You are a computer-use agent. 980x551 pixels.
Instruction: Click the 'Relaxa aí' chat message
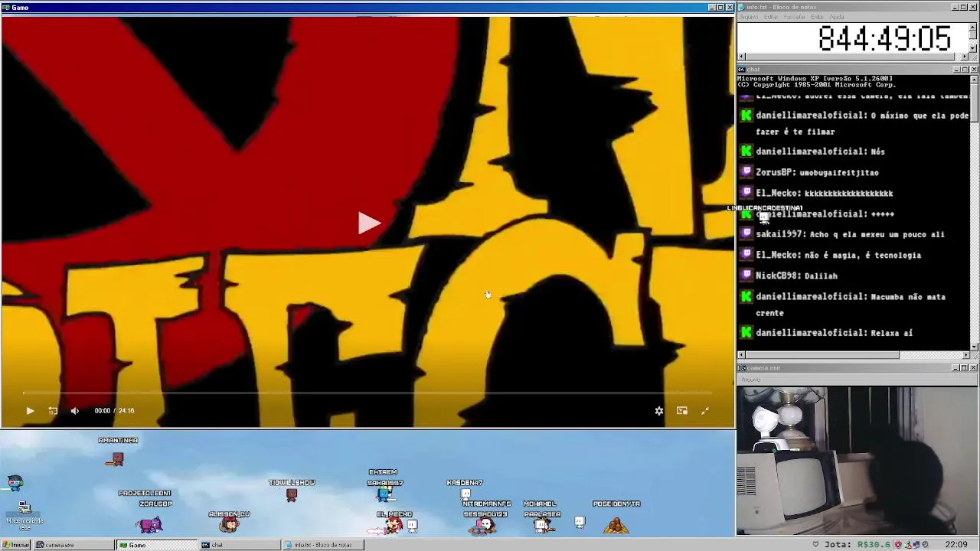pos(892,333)
